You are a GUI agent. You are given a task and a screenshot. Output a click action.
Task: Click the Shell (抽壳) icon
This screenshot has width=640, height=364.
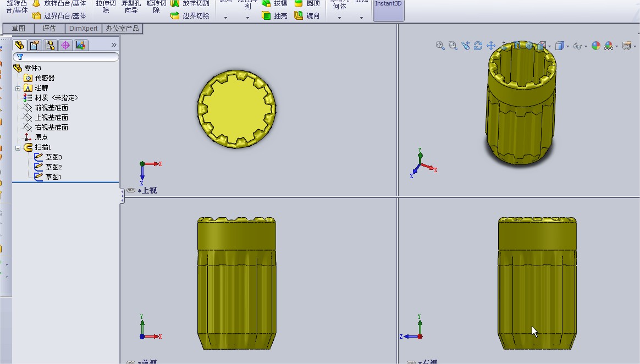[x=266, y=15]
